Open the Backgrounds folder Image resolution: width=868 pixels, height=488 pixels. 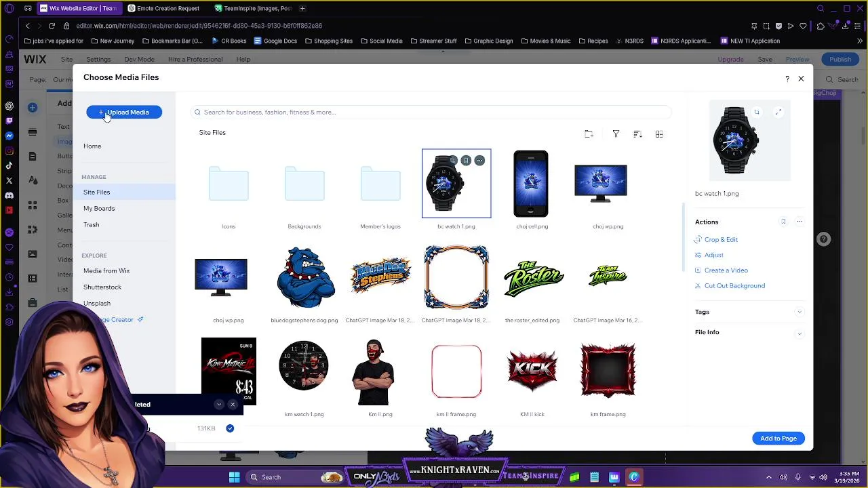pyautogui.click(x=304, y=184)
